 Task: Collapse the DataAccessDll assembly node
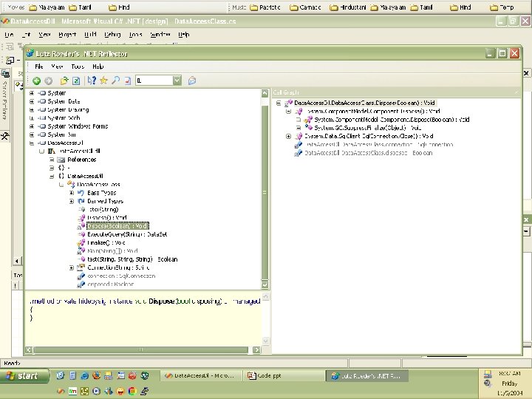(32, 143)
